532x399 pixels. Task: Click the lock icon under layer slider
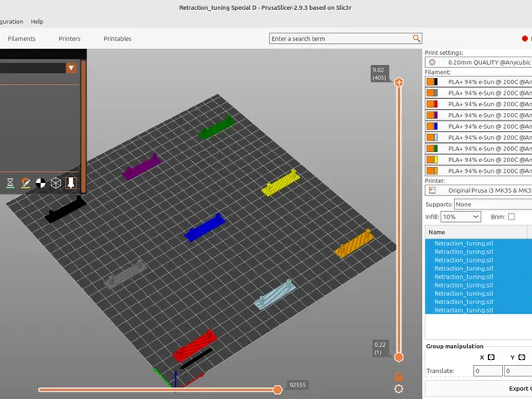coord(399,377)
